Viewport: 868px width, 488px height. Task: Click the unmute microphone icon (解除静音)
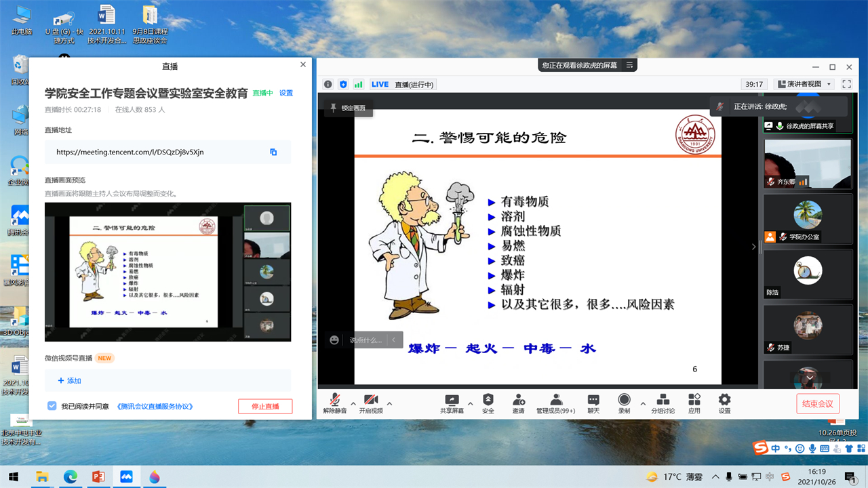pyautogui.click(x=334, y=400)
